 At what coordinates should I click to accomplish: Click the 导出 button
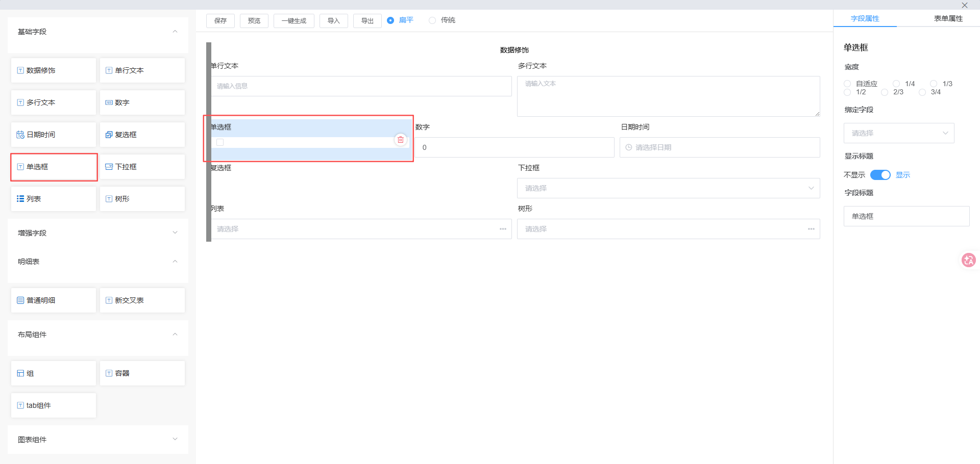click(x=367, y=21)
